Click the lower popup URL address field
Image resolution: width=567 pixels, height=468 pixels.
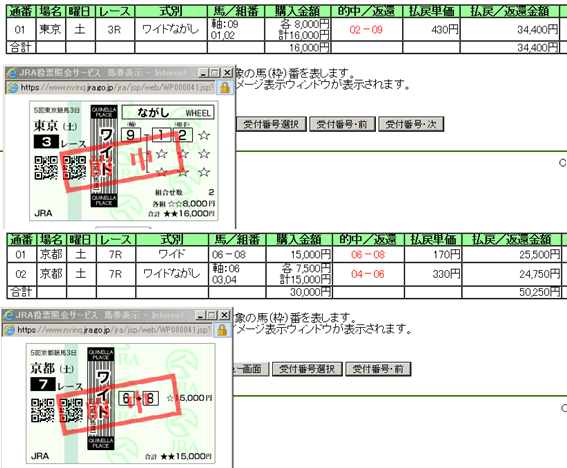[114, 330]
